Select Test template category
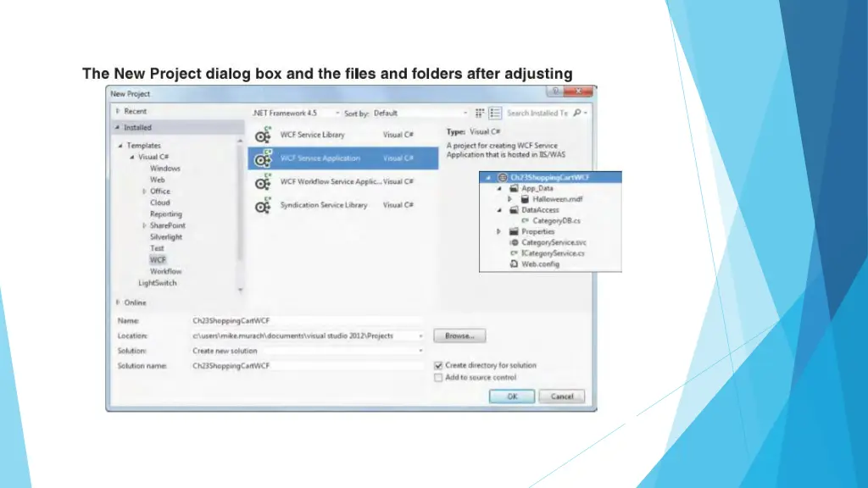The width and height of the screenshot is (868, 488). [157, 248]
